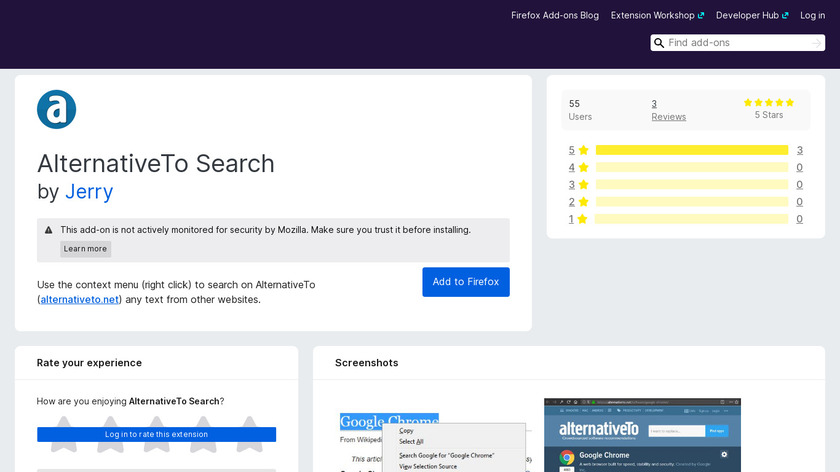Click the star icon in 1-star row
840x472 pixels.
[x=583, y=219]
